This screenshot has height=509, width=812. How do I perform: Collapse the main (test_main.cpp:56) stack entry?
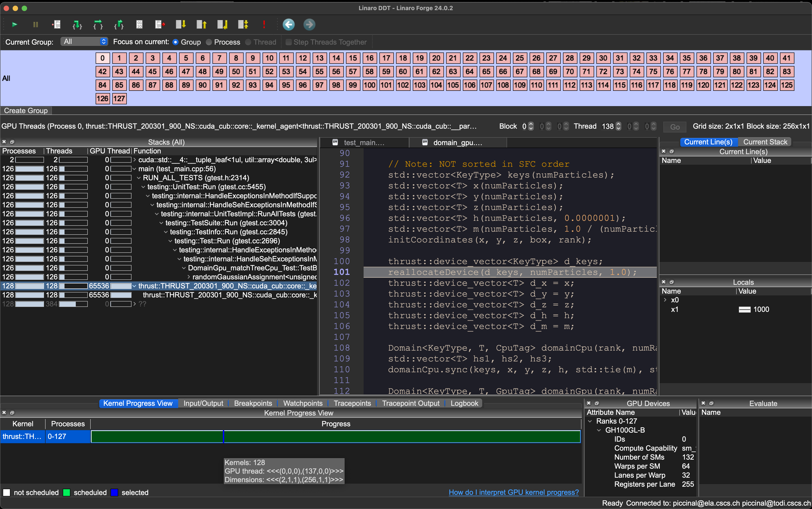[134, 169]
